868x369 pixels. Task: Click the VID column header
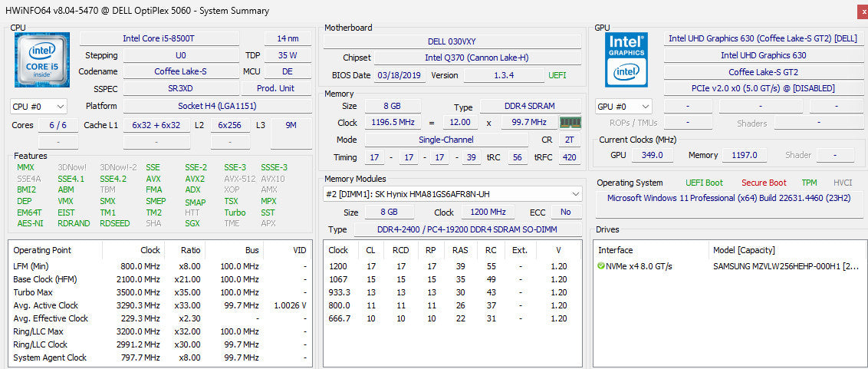287,250
